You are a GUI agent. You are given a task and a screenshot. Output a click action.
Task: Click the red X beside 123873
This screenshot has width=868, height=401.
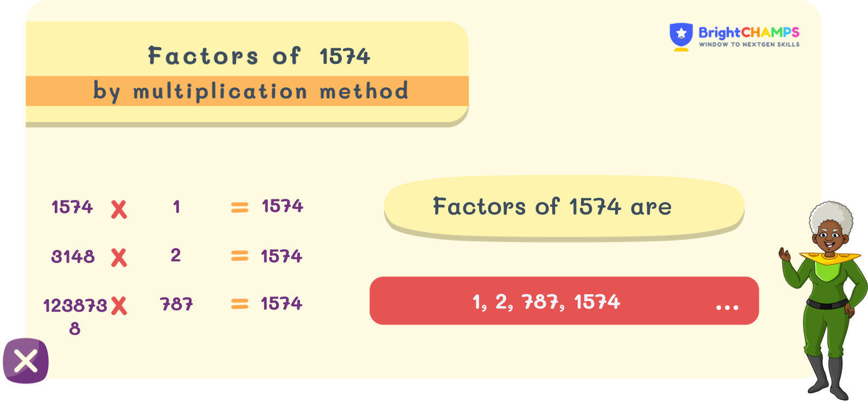click(119, 306)
